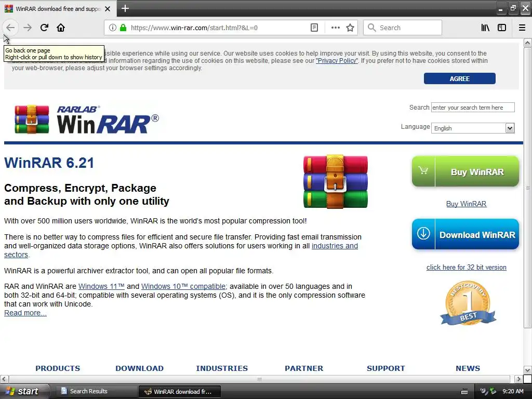The image size is (532, 399).
Task: Open the Privacy Policy link
Action: tap(337, 61)
